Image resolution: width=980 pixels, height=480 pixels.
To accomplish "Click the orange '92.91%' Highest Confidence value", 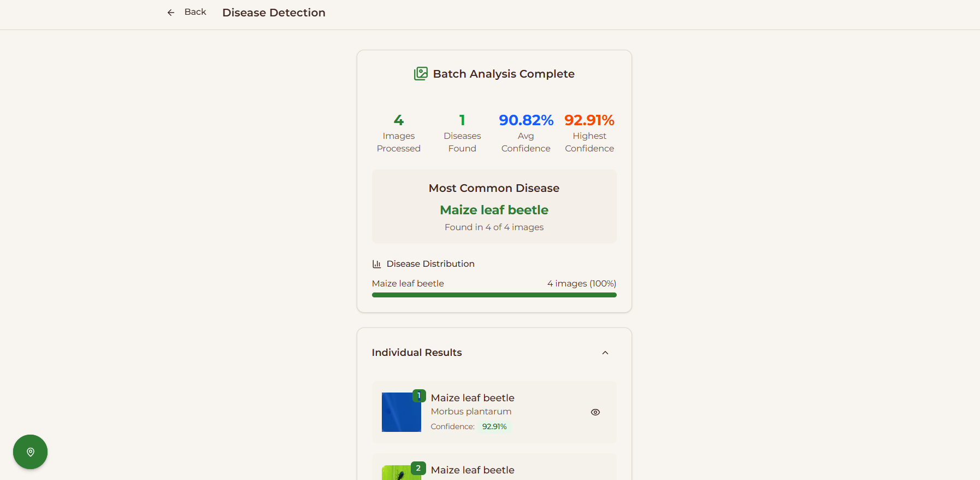I will pyautogui.click(x=589, y=120).
